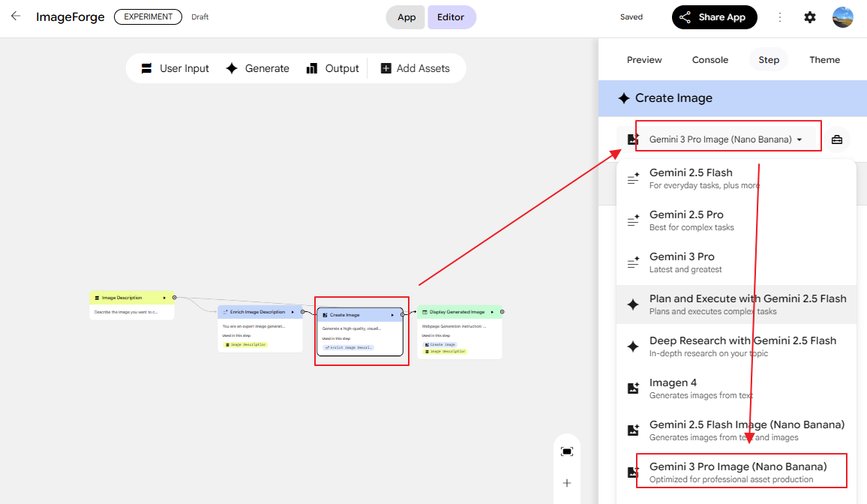Select the Create Image node on canvas

(x=360, y=331)
